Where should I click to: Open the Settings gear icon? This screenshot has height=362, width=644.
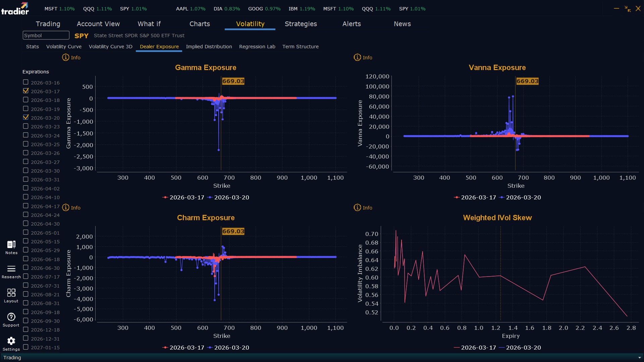pos(11,341)
